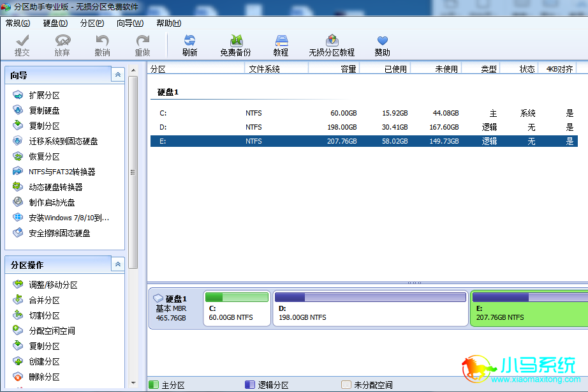588x392 pixels.
Task: Click the 逻辑分区 blue legend swatch
Action: point(250,384)
